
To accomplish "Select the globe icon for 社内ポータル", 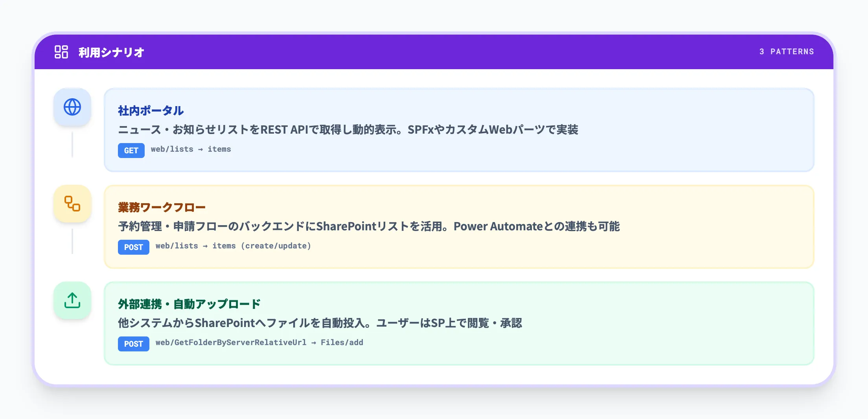I will 72,107.
